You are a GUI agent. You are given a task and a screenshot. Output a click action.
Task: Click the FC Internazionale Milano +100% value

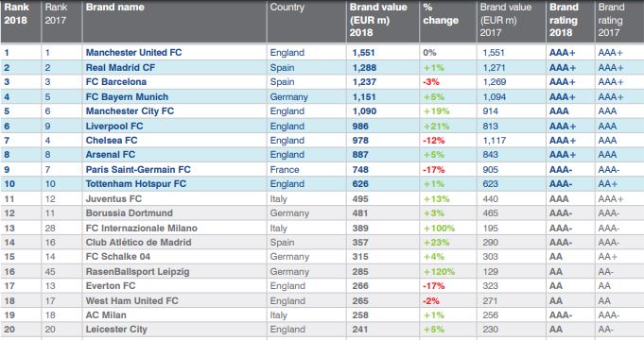click(439, 228)
